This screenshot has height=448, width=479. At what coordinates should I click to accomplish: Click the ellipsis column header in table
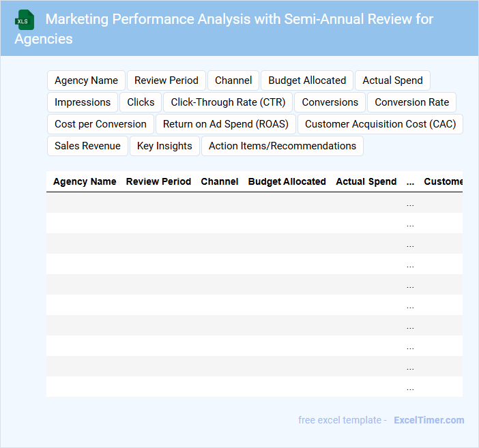pos(410,182)
